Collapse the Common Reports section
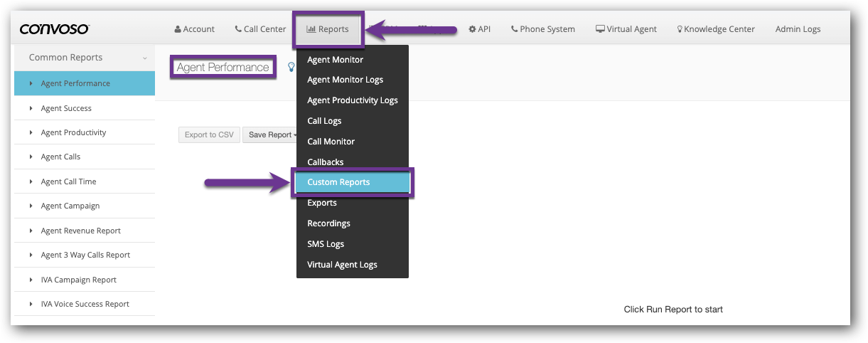The image size is (868, 343). click(145, 58)
